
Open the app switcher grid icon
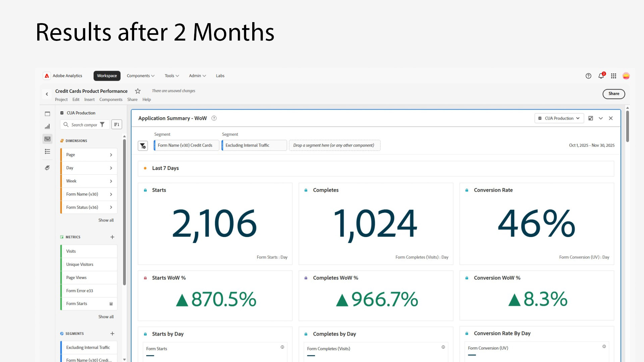[x=613, y=76]
